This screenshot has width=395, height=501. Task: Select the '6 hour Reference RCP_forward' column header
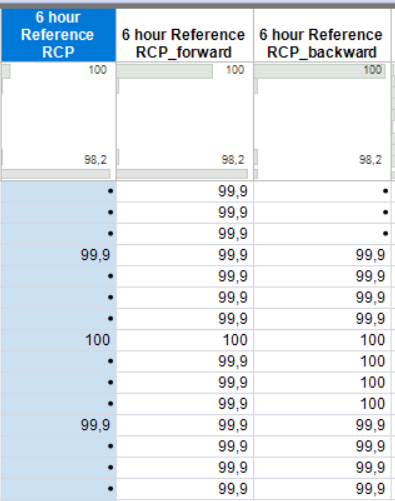tap(185, 35)
